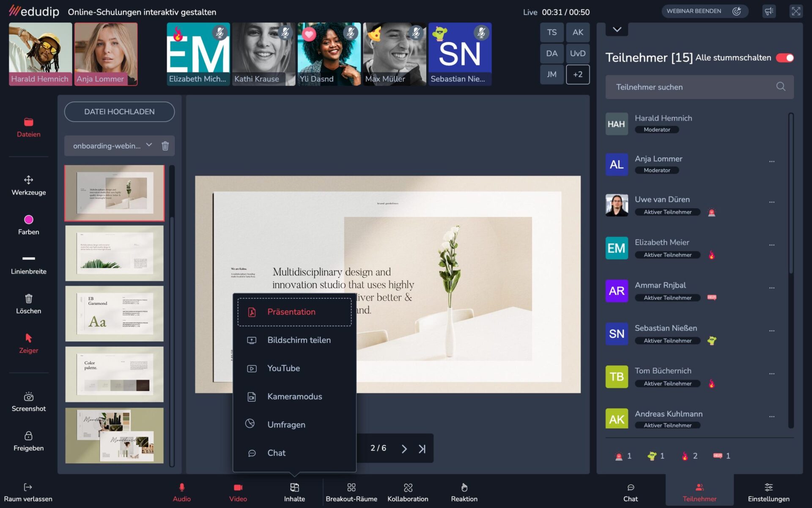Screen dimensions: 812x508
Task: Take a Screenshot with camera icon
Action: coord(28,401)
